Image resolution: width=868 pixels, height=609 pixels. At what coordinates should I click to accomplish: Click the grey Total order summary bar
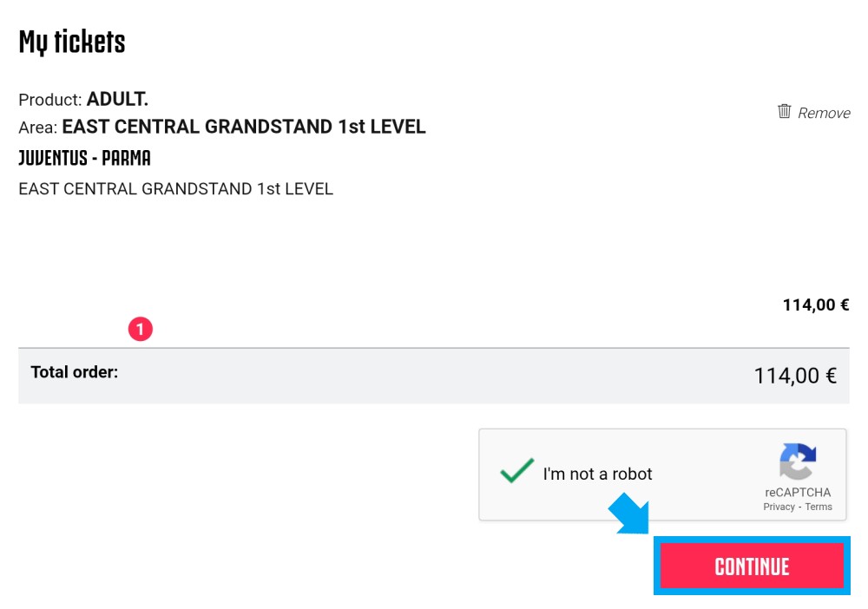(x=433, y=376)
